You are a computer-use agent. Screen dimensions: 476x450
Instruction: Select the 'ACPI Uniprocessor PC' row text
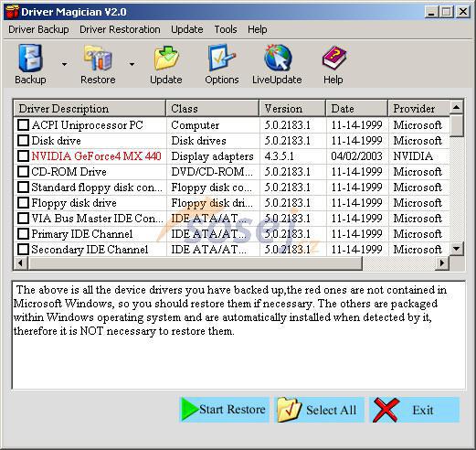(x=87, y=125)
